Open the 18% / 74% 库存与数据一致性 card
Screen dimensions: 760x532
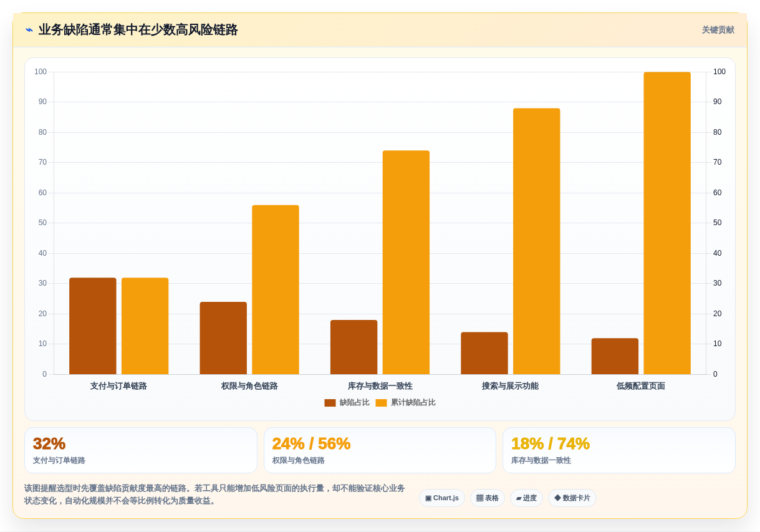[x=619, y=450]
